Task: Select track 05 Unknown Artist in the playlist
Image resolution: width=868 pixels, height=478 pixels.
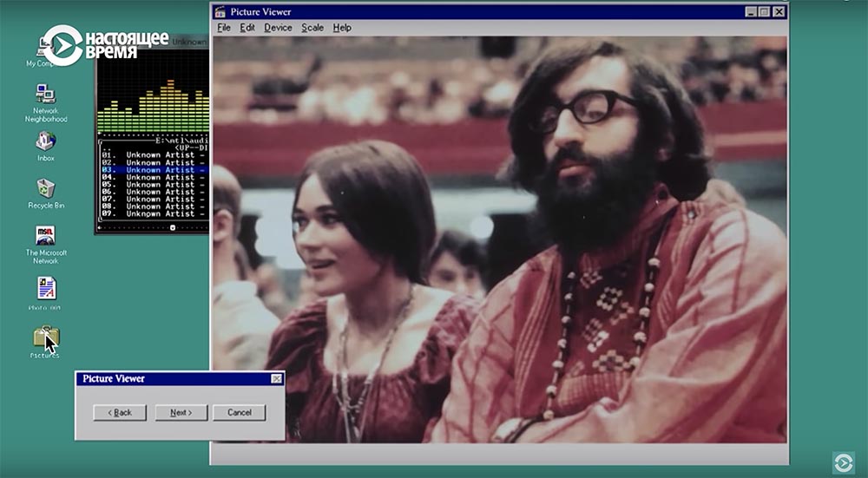Action: pos(154,184)
